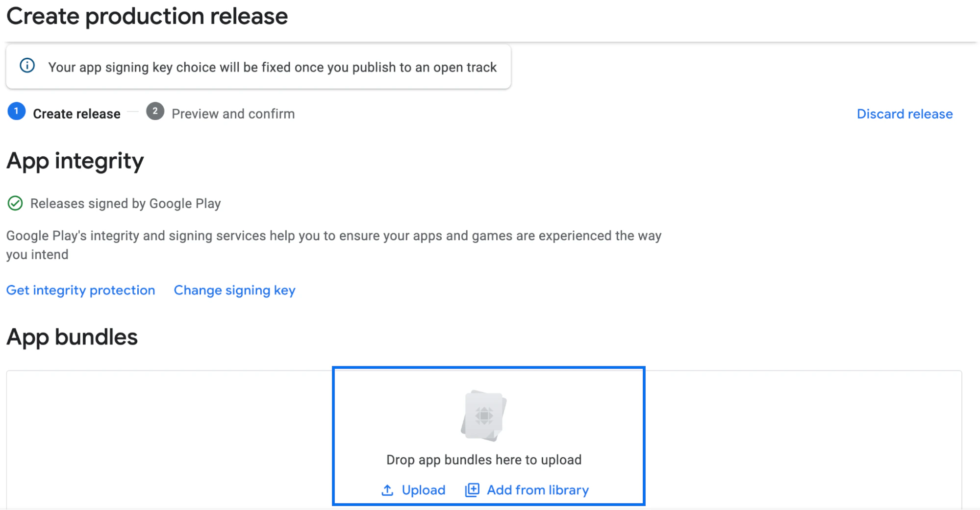Click the blue step 1 circle
This screenshot has width=980, height=510.
pos(16,111)
